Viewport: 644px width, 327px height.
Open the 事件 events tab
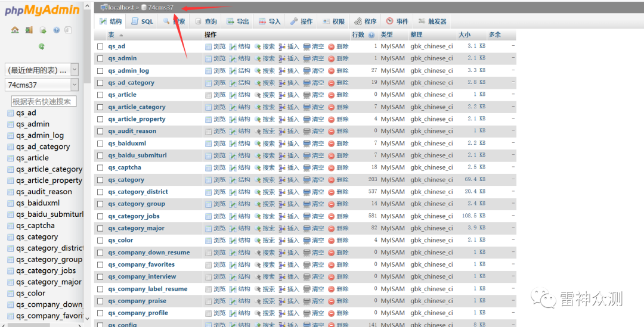click(x=397, y=21)
